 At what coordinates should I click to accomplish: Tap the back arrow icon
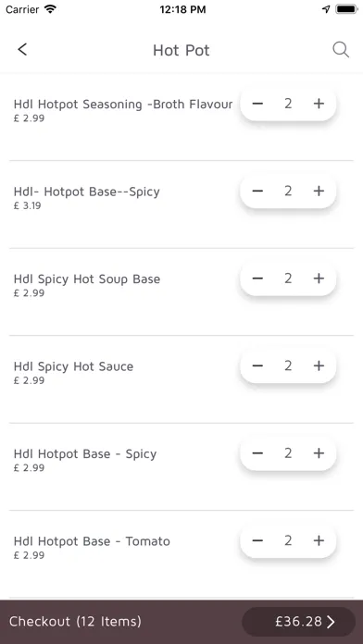tap(22, 50)
